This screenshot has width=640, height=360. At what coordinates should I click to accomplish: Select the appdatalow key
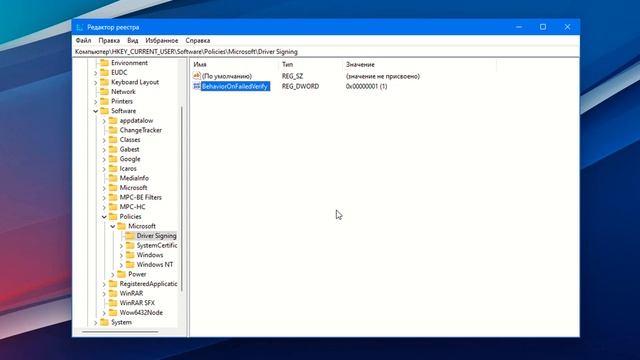click(136, 120)
